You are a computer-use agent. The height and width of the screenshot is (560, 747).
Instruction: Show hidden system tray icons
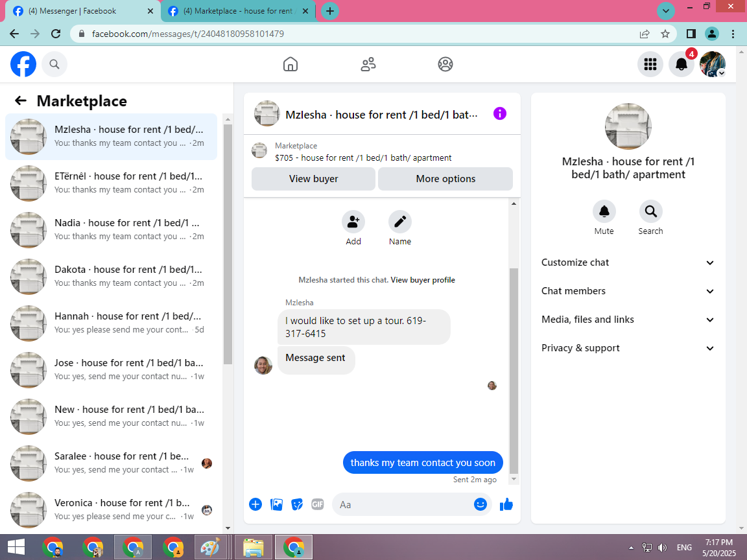click(x=631, y=548)
